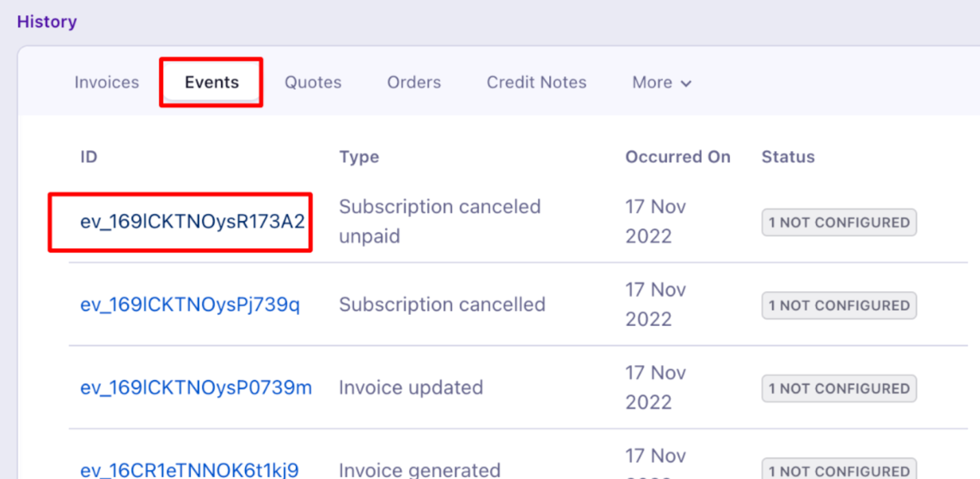Switch to the Quotes tab
The image size is (980, 479).
click(x=313, y=82)
